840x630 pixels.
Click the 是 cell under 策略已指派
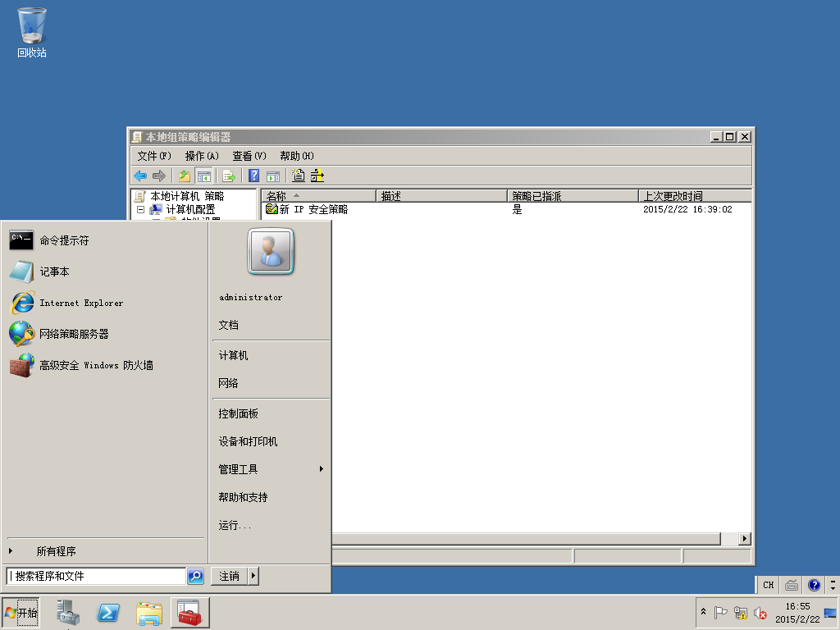click(x=517, y=209)
